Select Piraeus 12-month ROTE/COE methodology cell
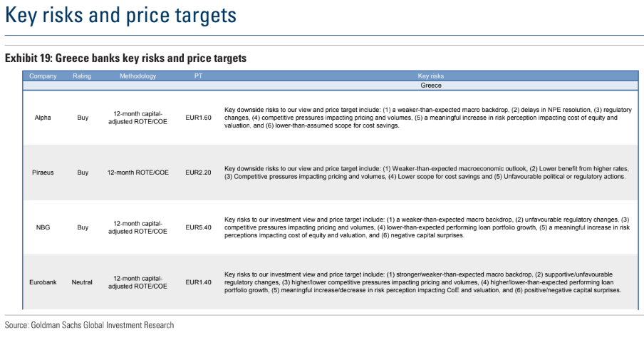 click(137, 172)
